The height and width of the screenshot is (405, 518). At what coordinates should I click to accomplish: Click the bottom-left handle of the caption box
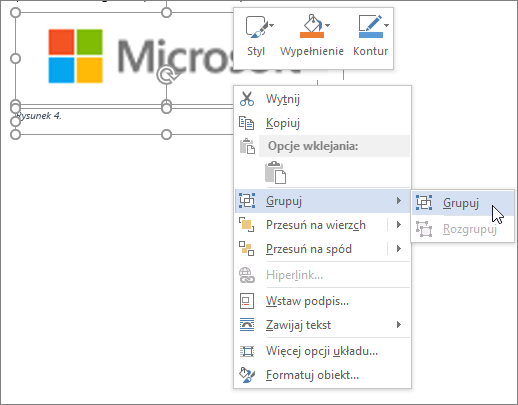[16, 135]
